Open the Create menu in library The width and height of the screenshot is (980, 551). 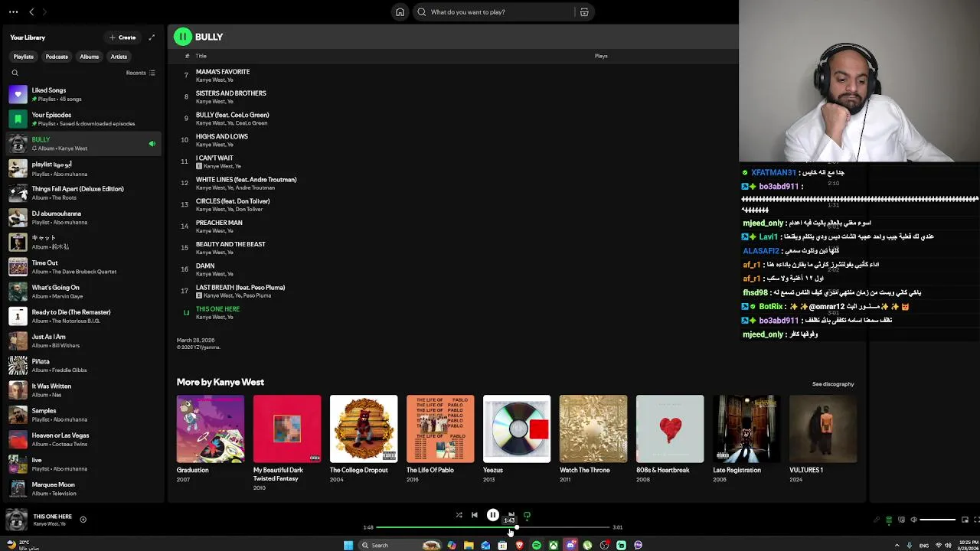tap(122, 37)
